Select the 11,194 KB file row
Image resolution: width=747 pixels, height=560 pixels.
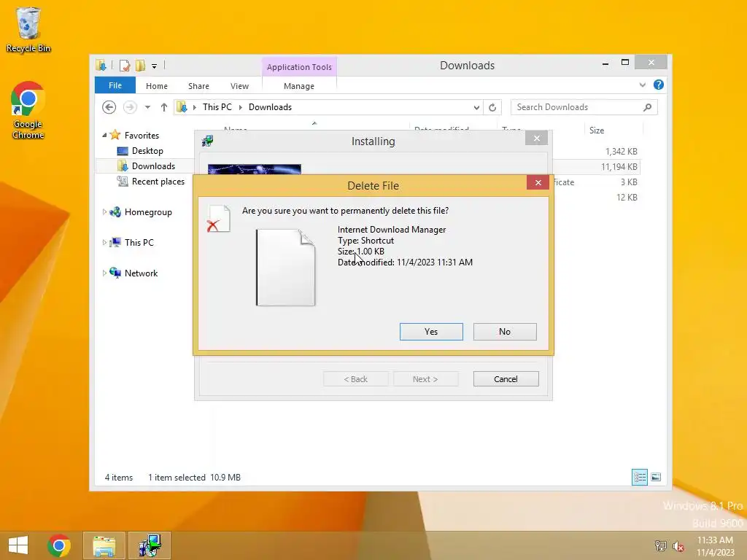619,167
